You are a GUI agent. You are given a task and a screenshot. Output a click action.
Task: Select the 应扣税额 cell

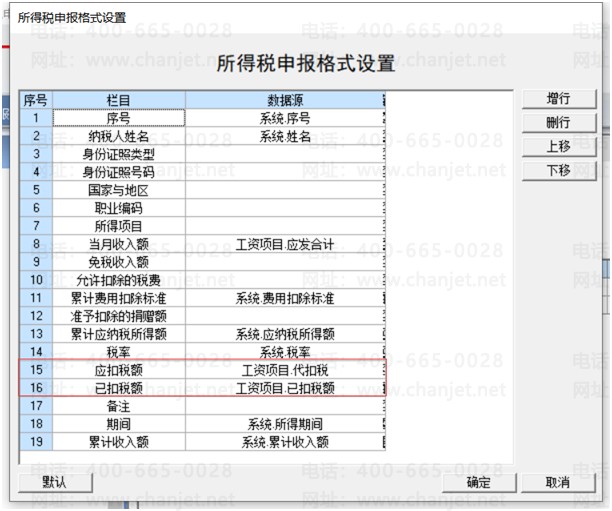pos(119,370)
